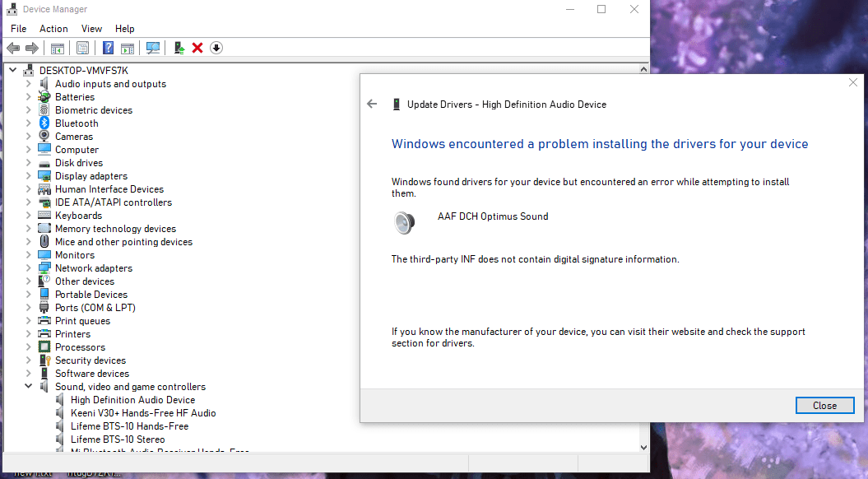
Task: Click Device Manager title bar app icon
Action: pos(12,9)
